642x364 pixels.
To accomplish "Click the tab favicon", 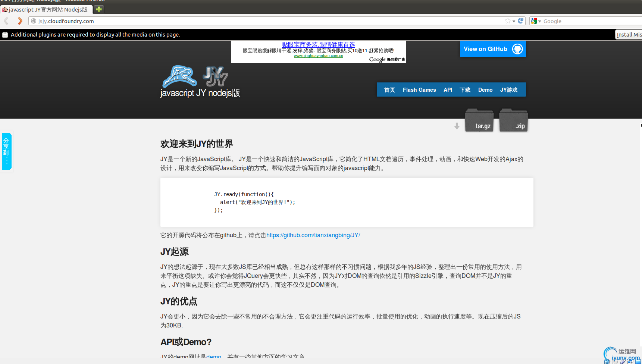I will coord(5,10).
